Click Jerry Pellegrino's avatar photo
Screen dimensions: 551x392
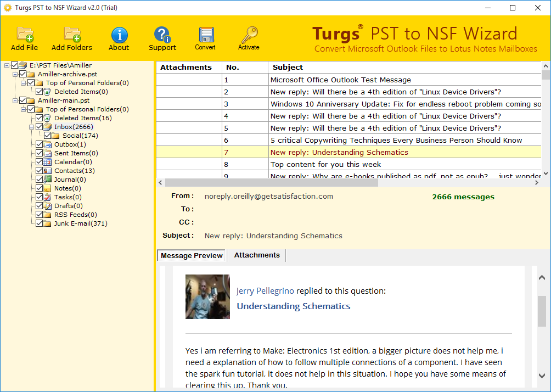[x=207, y=296]
